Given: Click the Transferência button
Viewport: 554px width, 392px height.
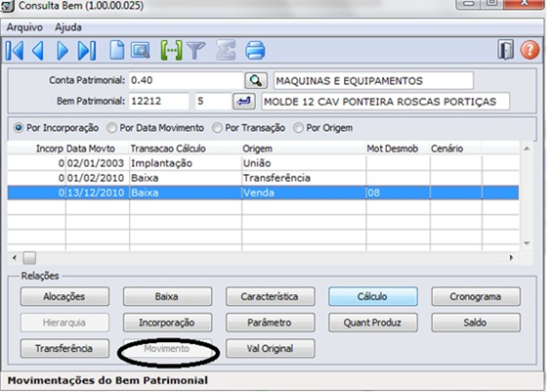Looking at the screenshot, I should [x=64, y=349].
